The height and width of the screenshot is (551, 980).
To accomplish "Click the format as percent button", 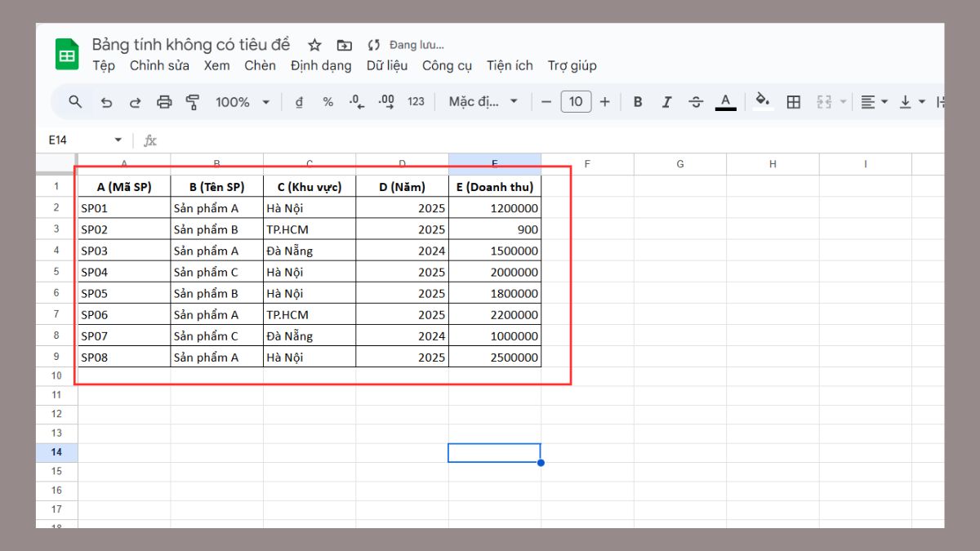I will coord(327,102).
